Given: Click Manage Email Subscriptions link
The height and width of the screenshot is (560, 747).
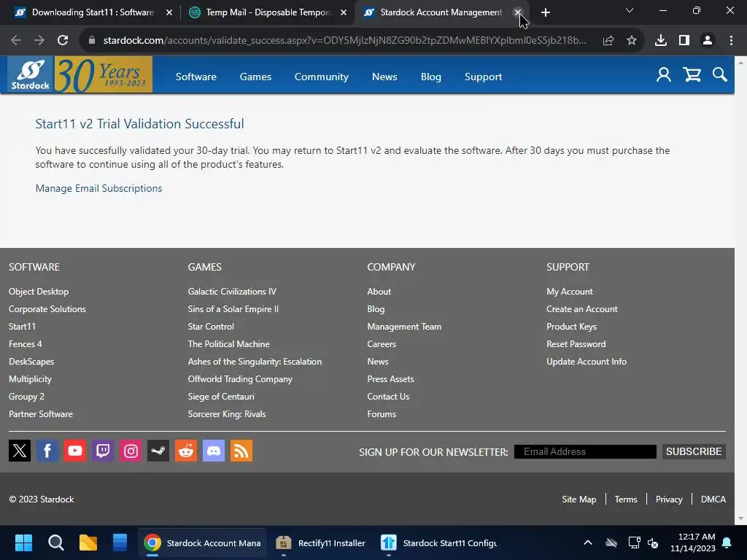Looking at the screenshot, I should [98, 188].
